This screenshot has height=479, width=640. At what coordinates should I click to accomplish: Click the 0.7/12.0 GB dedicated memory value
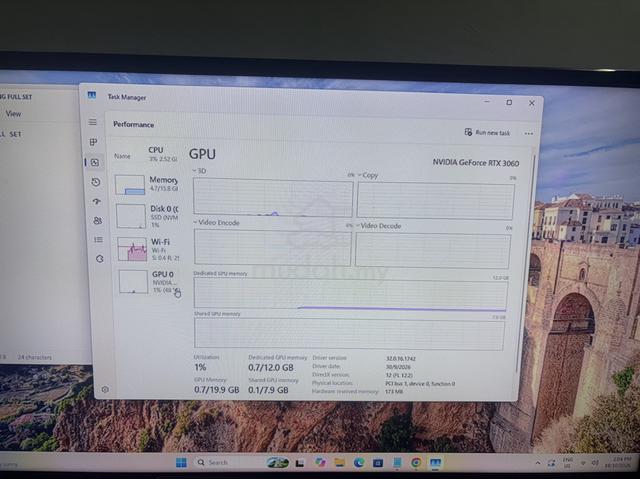click(x=271, y=367)
